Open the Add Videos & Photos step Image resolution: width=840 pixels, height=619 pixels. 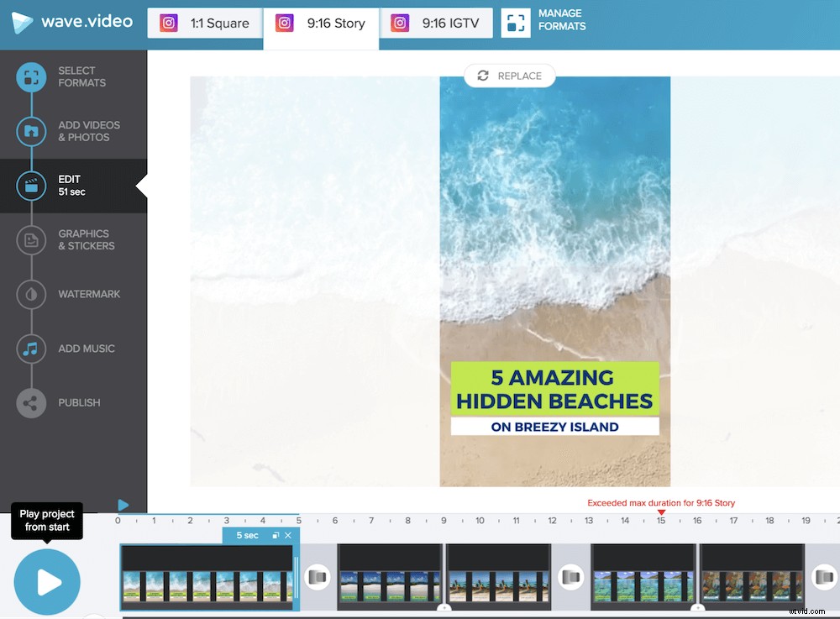[31, 131]
